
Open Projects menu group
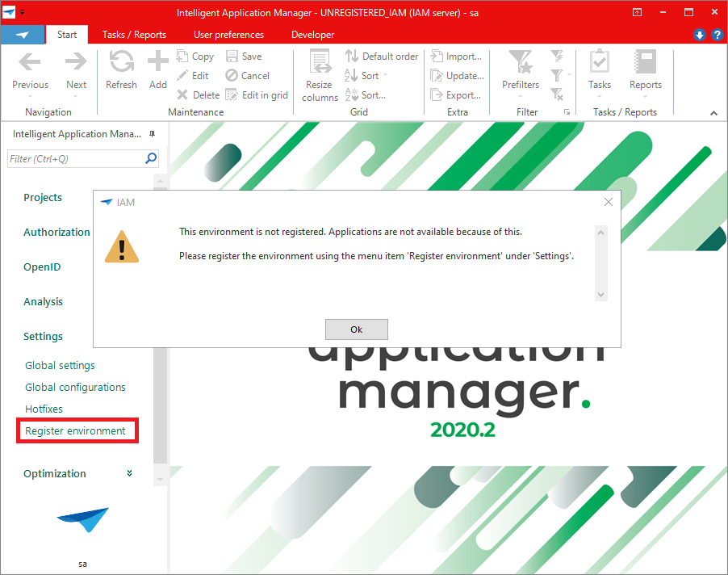(43, 197)
